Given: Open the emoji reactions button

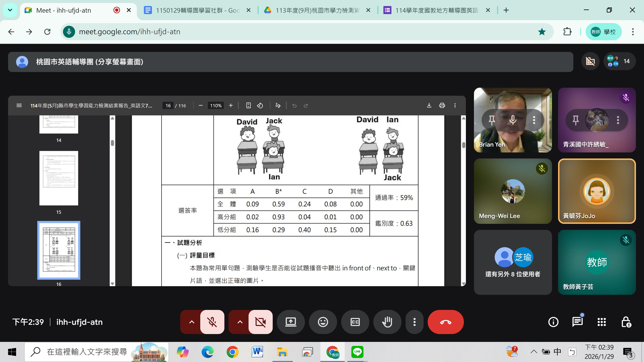Looking at the screenshot, I should tap(323, 322).
